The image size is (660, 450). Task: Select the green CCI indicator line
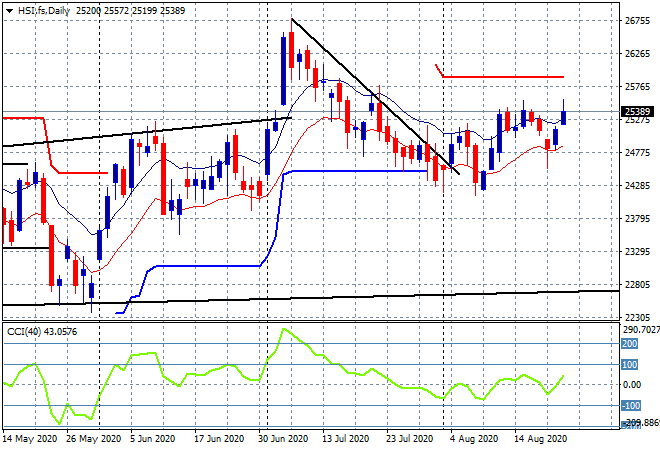click(x=283, y=376)
